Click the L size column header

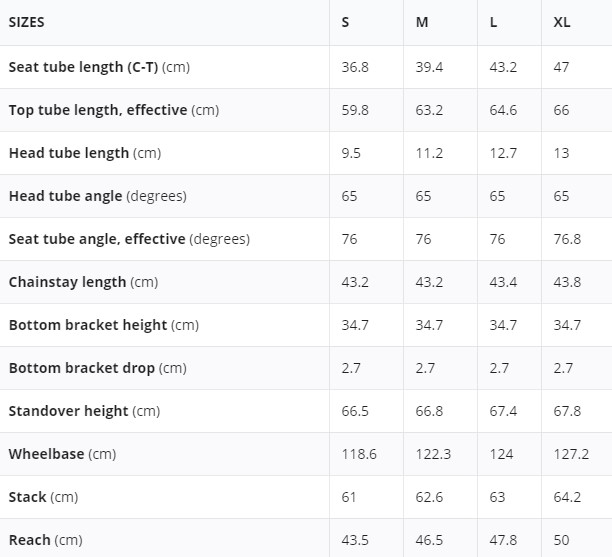494,22
